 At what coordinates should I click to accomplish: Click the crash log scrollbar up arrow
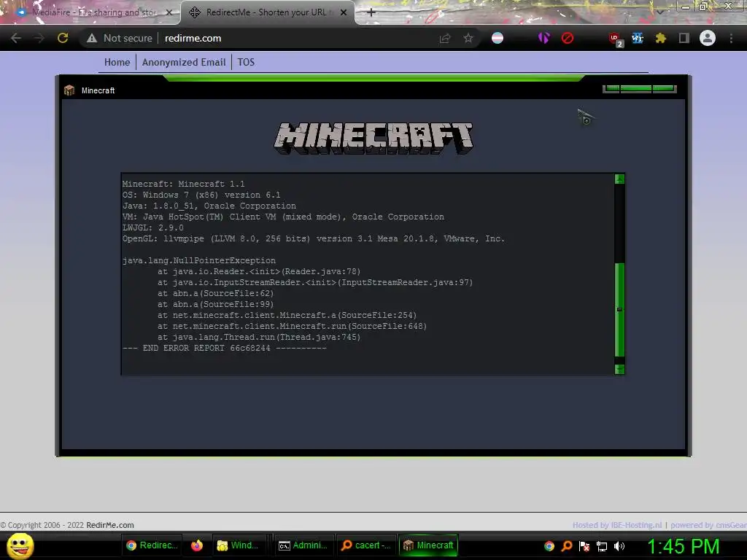[x=619, y=179]
